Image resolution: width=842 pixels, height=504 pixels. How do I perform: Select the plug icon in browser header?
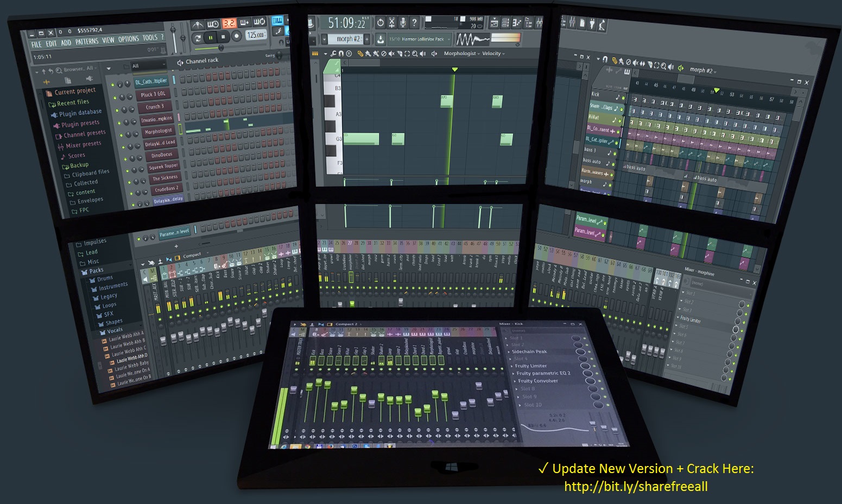pyautogui.click(x=89, y=79)
